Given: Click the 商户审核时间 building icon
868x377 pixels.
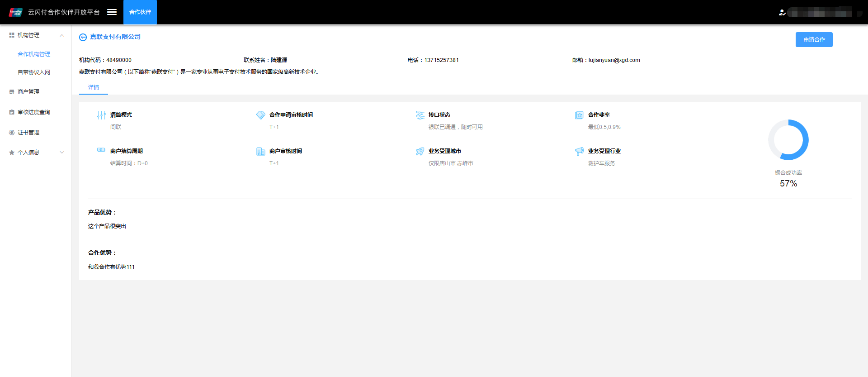Looking at the screenshot, I should coord(261,151).
